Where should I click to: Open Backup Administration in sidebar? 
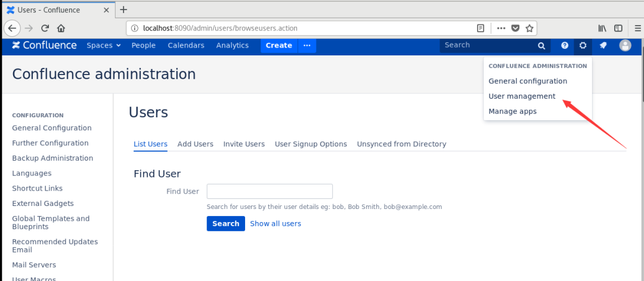tap(52, 158)
